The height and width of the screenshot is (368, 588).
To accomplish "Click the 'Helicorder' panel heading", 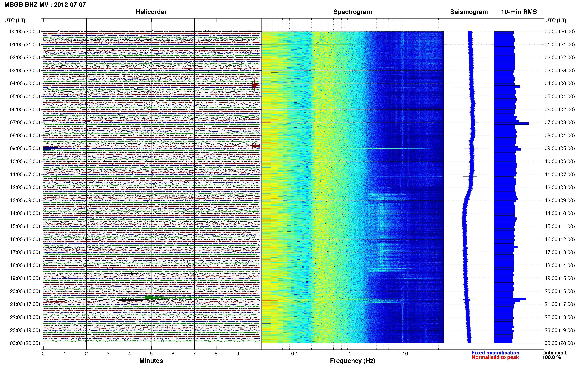I will [151, 12].
